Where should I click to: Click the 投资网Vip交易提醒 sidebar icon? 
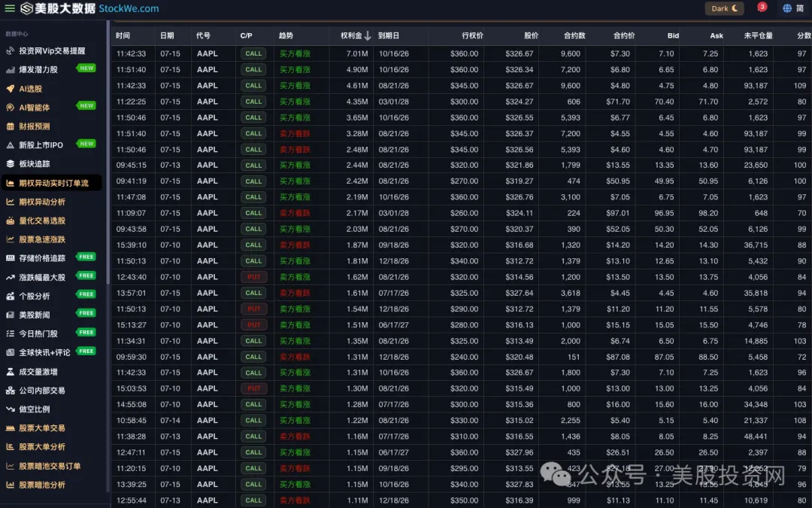[10, 51]
